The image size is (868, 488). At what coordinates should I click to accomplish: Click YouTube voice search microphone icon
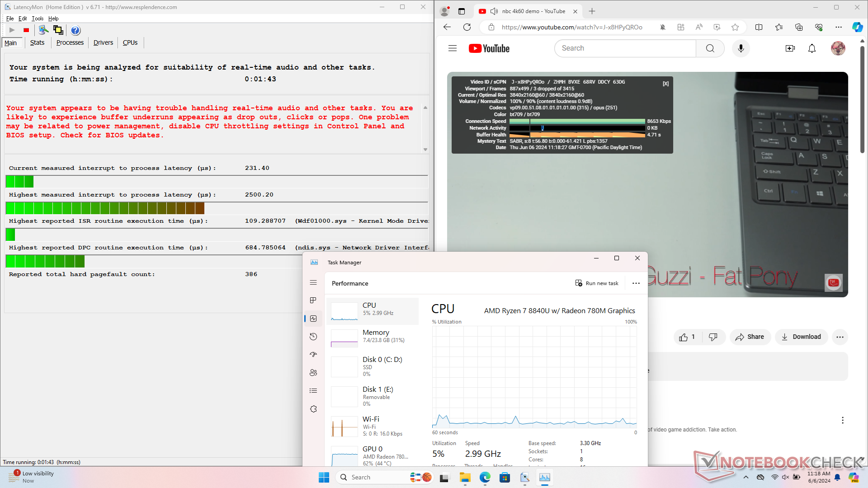pos(741,48)
